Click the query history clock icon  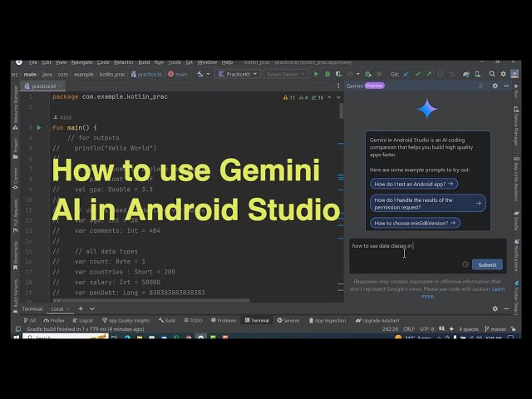(x=465, y=264)
